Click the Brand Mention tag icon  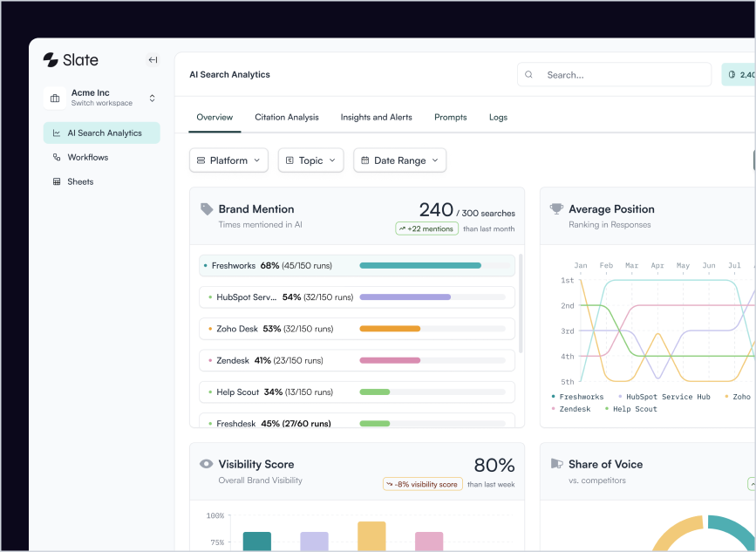[207, 208]
